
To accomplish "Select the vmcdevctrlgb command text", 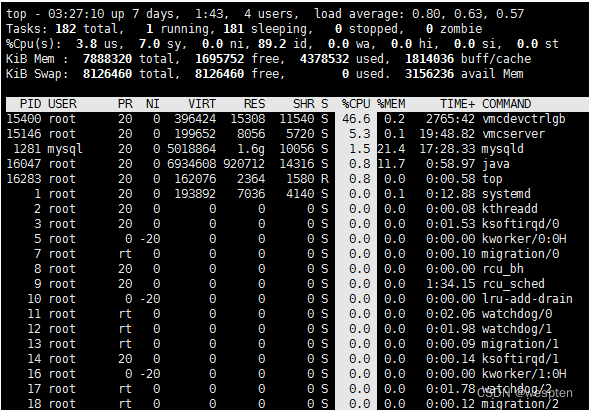I will tap(524, 119).
